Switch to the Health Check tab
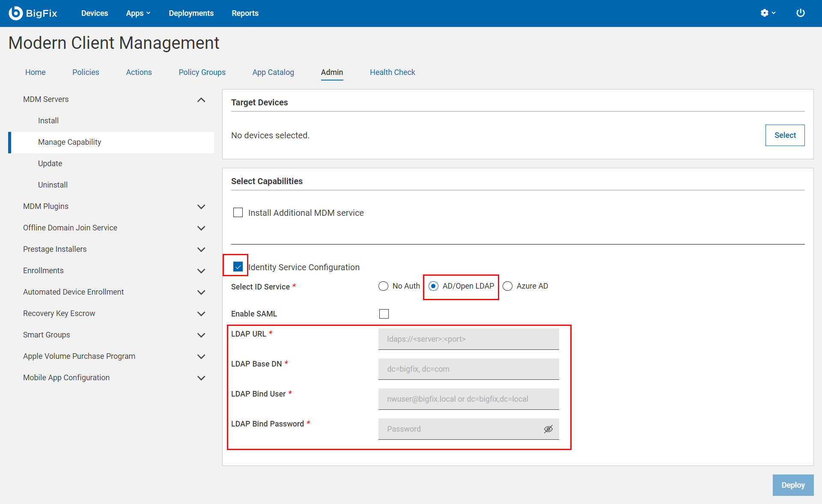This screenshot has width=822, height=504. (393, 72)
